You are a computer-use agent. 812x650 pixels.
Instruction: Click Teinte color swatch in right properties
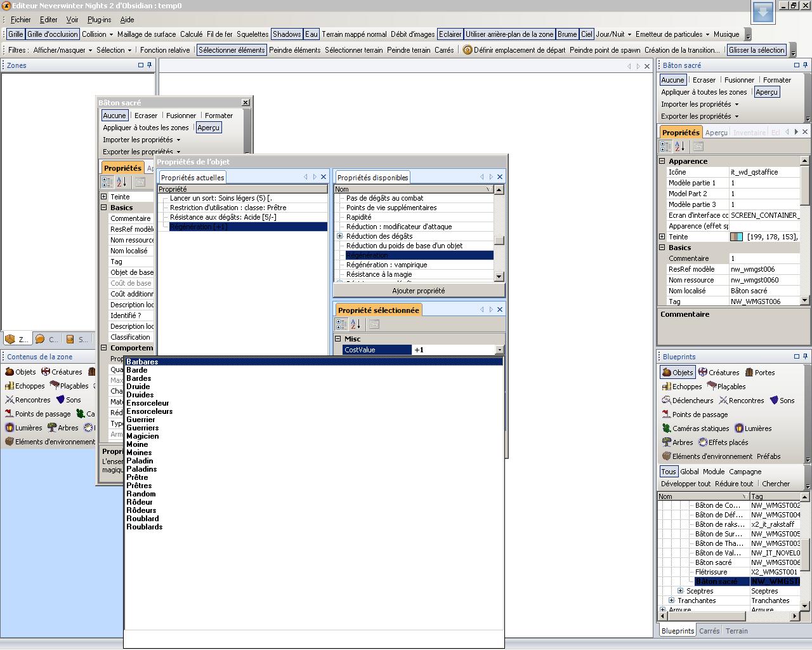[x=737, y=237]
